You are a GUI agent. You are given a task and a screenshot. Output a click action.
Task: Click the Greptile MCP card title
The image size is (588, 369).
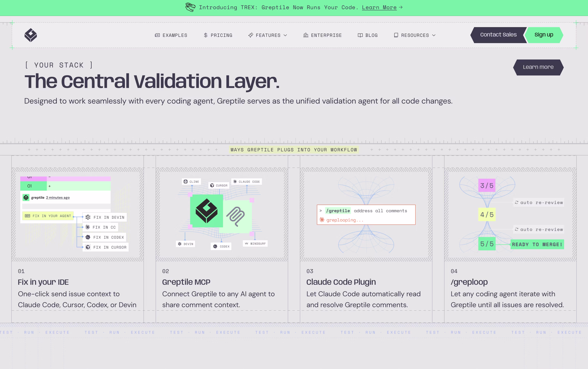(186, 282)
